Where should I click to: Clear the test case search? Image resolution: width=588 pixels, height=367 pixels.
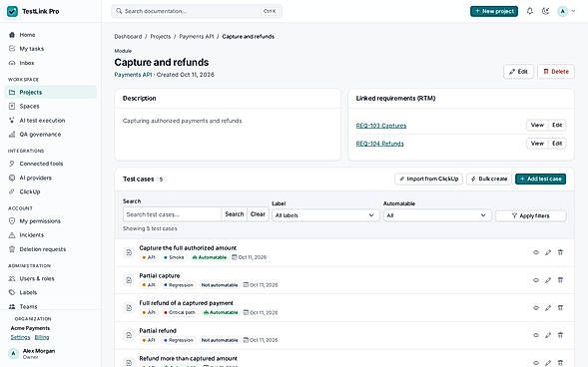[258, 214]
